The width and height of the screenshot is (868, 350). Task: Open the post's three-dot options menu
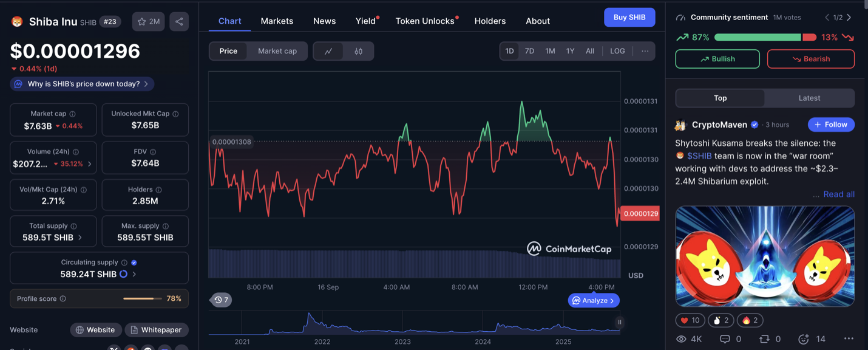coord(848,339)
